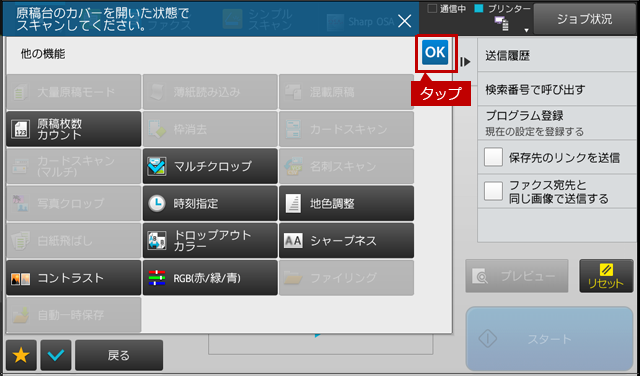Screen dimensions: 640x376
Task: Enable ファクス宛先と同じ画像で送信する checkbox
Action: coord(493,191)
